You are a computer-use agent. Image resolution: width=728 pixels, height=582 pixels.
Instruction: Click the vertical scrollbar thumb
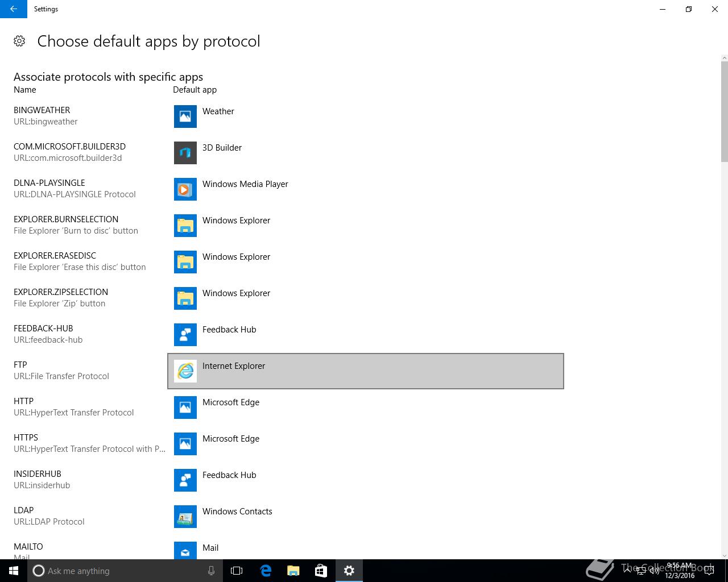[724, 111]
